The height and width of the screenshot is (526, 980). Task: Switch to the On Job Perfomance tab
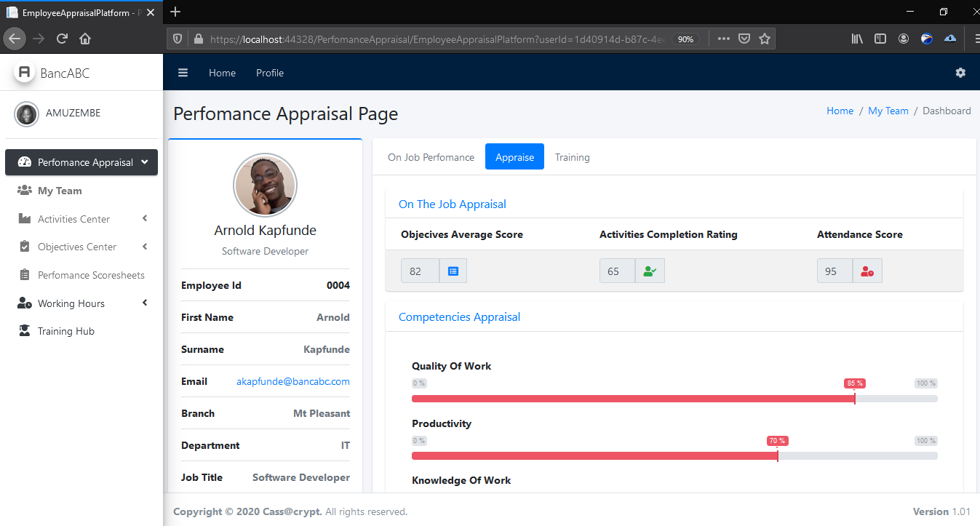point(431,157)
